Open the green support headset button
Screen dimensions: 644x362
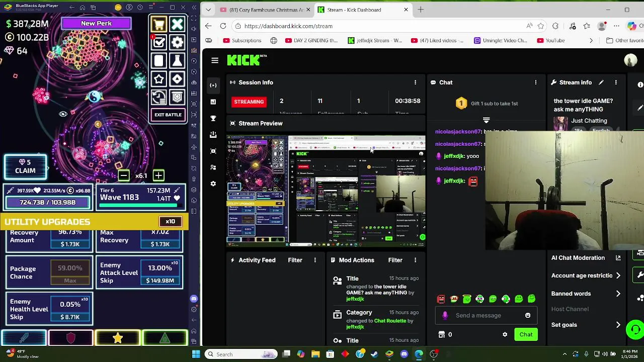click(635, 330)
